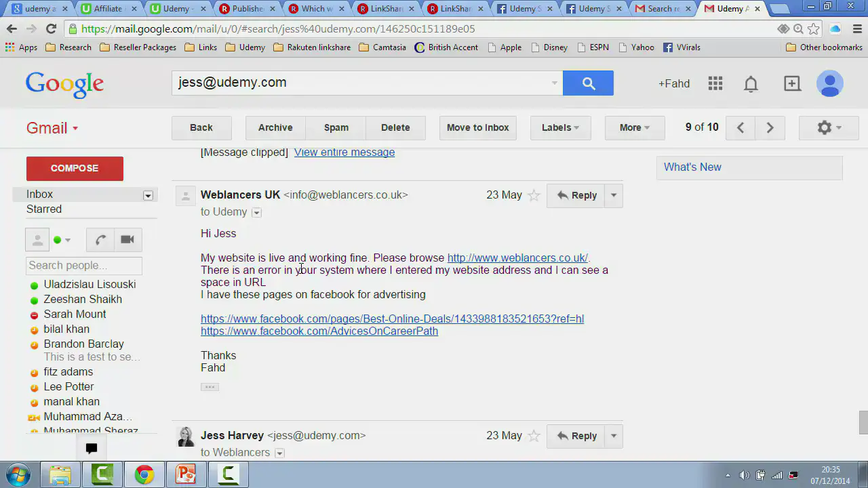The width and height of the screenshot is (868, 488).
Task: Reload the page
Action: click(x=51, y=28)
